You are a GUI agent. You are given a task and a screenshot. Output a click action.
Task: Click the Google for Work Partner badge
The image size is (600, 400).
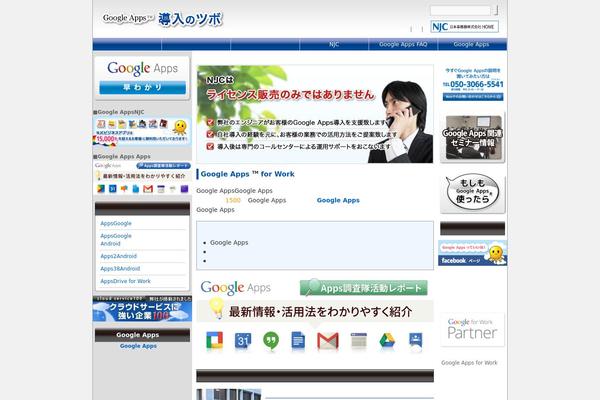pos(472,330)
